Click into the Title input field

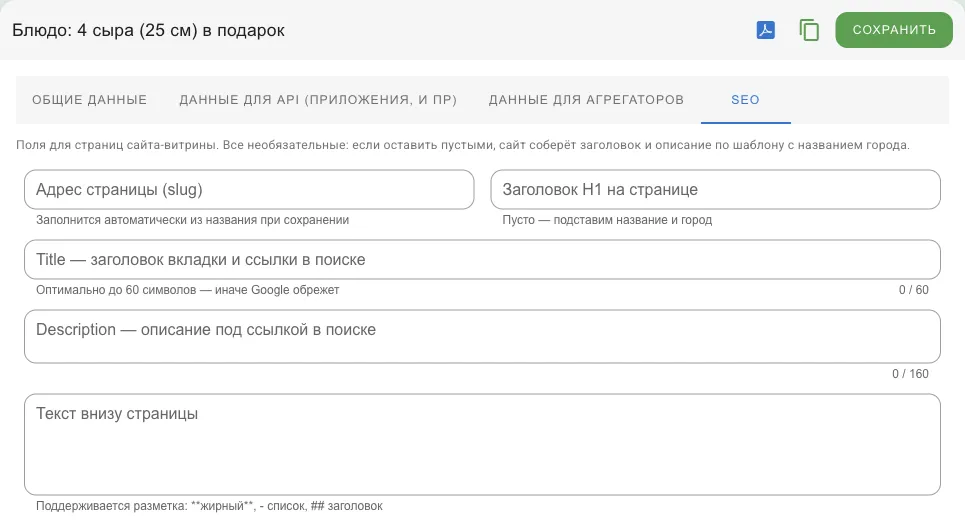click(482, 260)
